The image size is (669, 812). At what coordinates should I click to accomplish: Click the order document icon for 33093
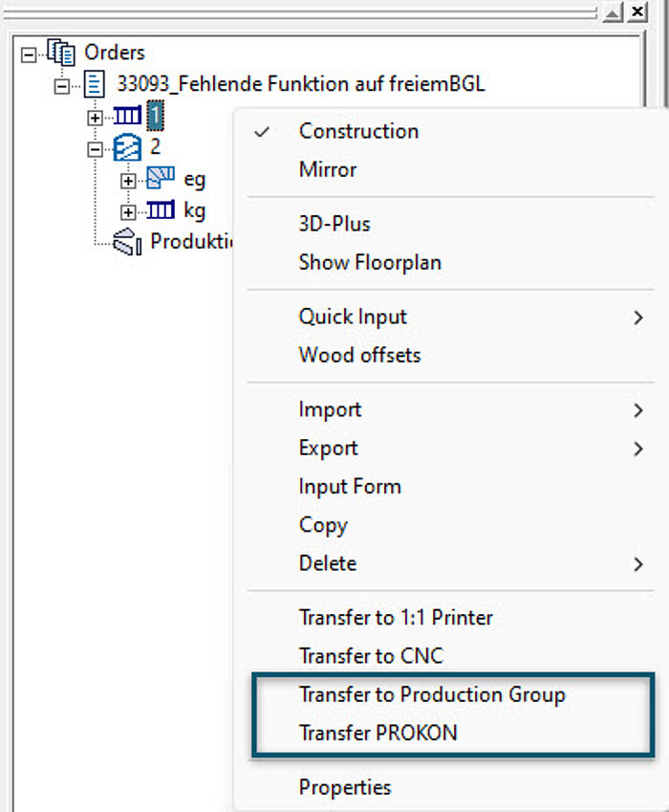tap(95, 84)
